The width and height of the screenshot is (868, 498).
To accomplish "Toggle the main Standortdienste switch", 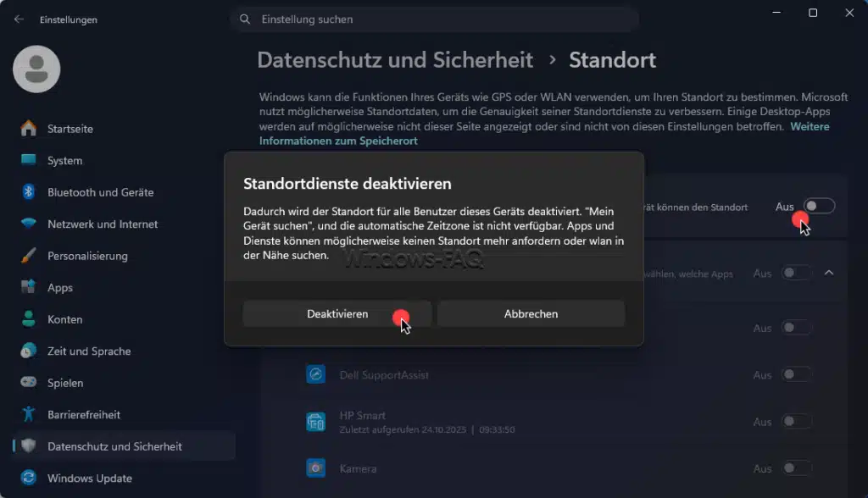I will coord(819,206).
